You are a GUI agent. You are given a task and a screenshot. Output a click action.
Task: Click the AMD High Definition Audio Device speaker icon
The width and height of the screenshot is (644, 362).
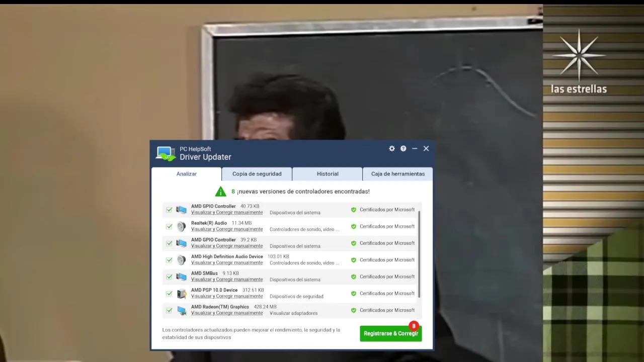pyautogui.click(x=181, y=260)
